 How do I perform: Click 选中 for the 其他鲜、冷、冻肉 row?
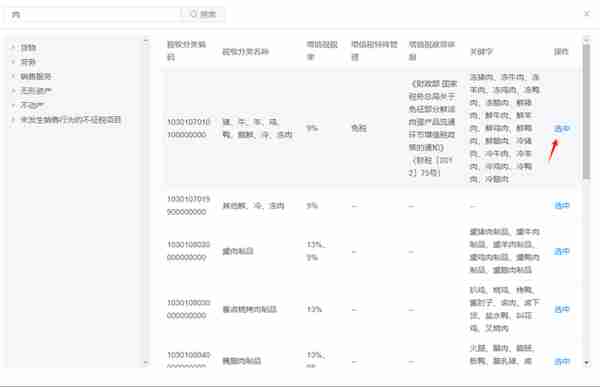tap(562, 206)
